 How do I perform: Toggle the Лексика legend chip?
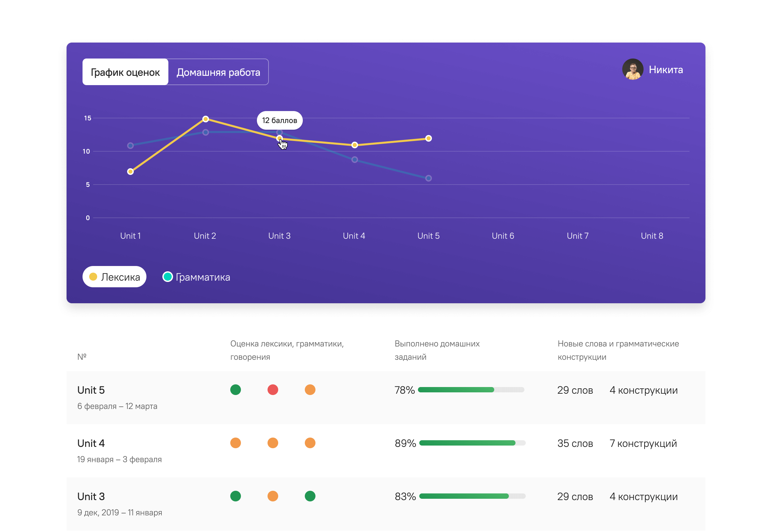(114, 277)
